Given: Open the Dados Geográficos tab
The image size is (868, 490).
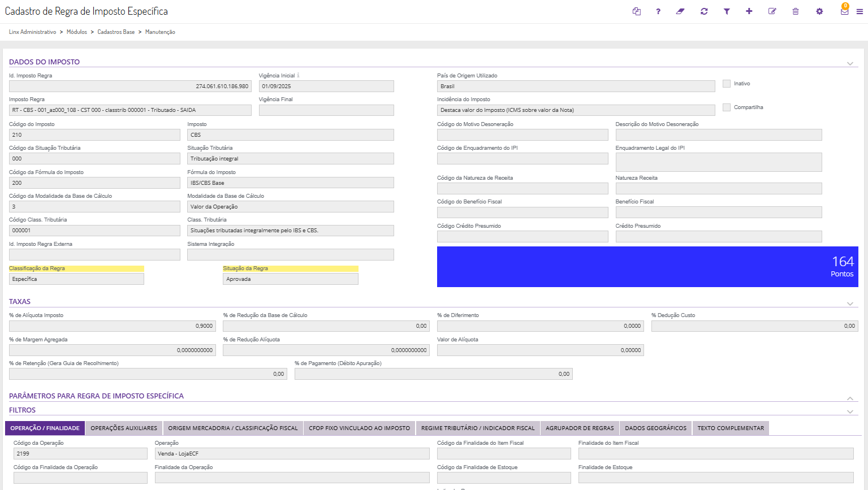Looking at the screenshot, I should [x=655, y=428].
